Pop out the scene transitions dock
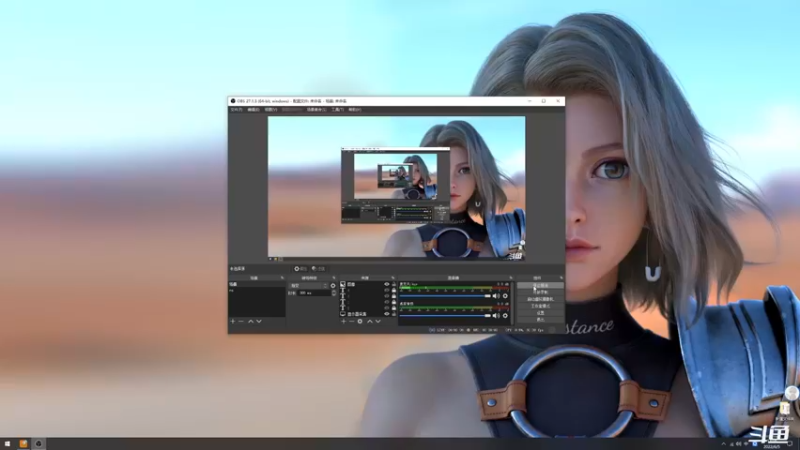This screenshot has height=450, width=800. point(334,278)
